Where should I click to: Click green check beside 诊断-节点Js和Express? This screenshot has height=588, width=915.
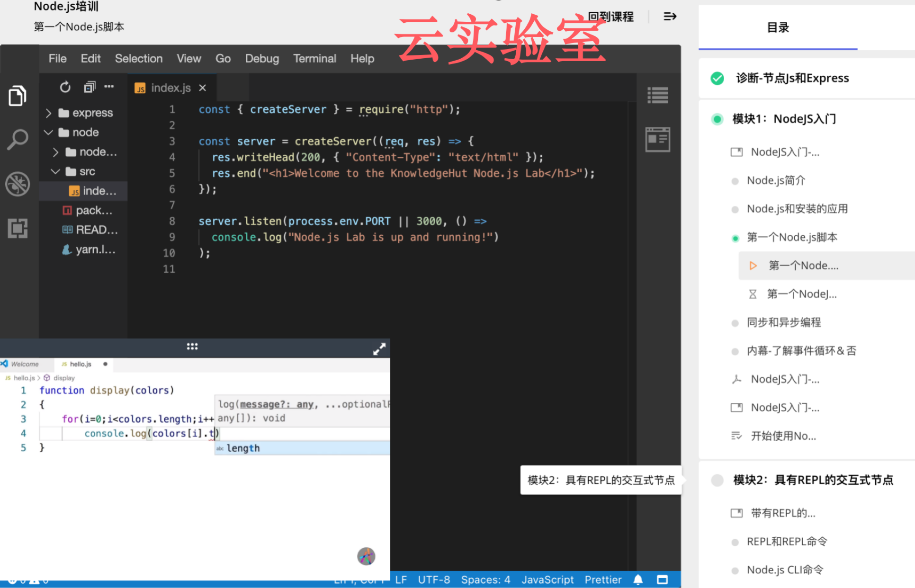[717, 78]
